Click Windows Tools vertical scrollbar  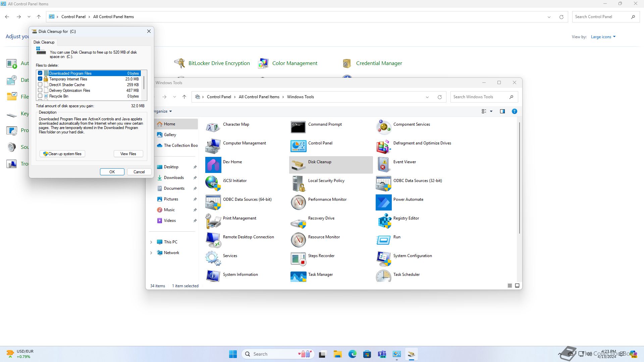click(520, 178)
